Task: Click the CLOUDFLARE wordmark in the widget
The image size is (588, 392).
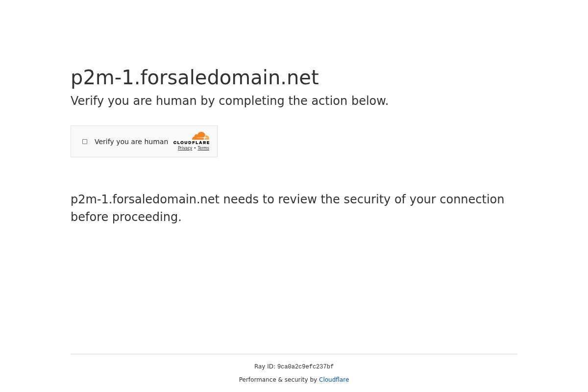Action: tap(192, 143)
